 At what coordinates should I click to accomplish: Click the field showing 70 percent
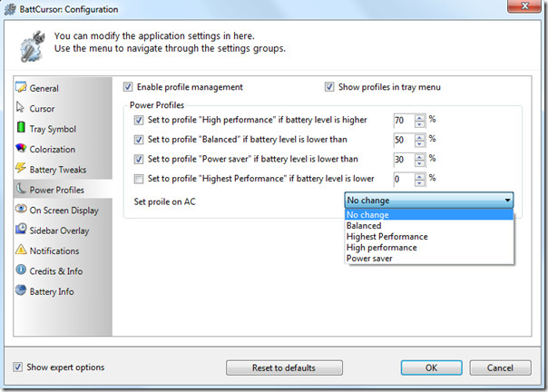point(404,121)
